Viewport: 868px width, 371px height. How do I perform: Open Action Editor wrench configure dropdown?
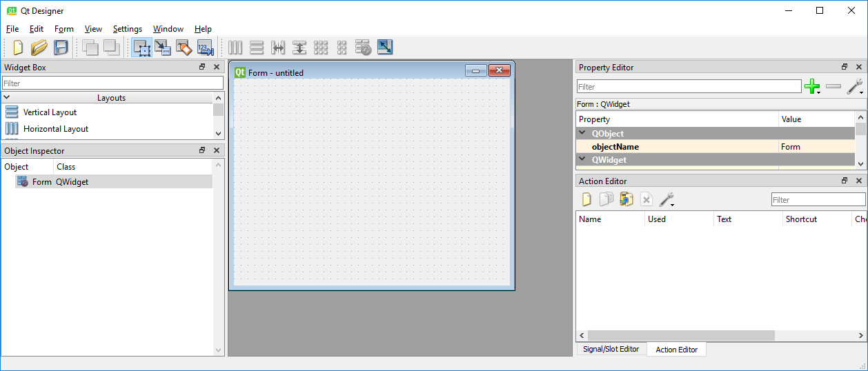point(667,199)
